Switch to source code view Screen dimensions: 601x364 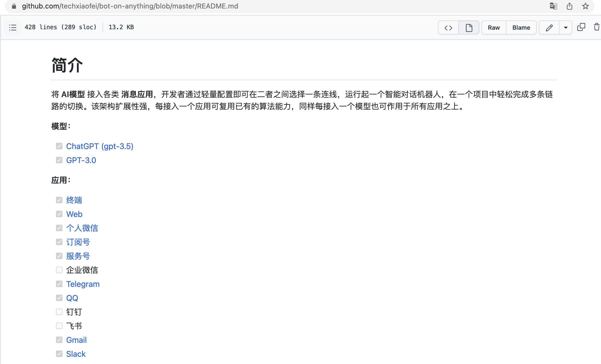[x=448, y=28]
